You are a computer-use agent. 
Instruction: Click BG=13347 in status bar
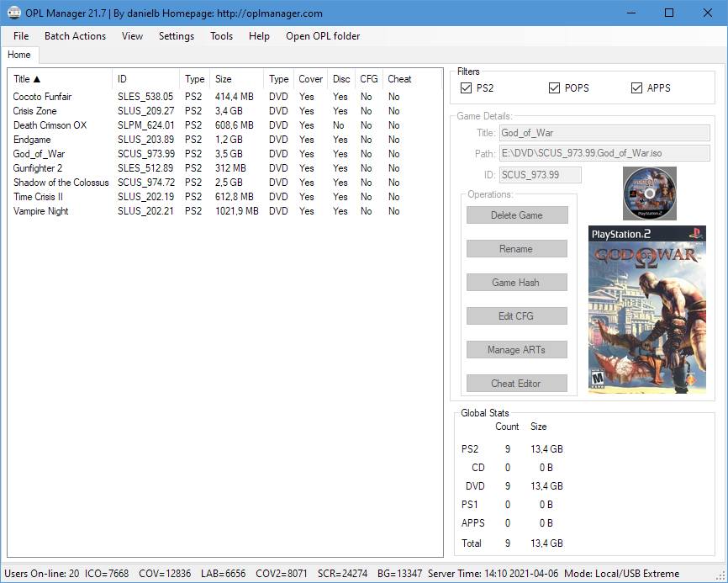400,574
